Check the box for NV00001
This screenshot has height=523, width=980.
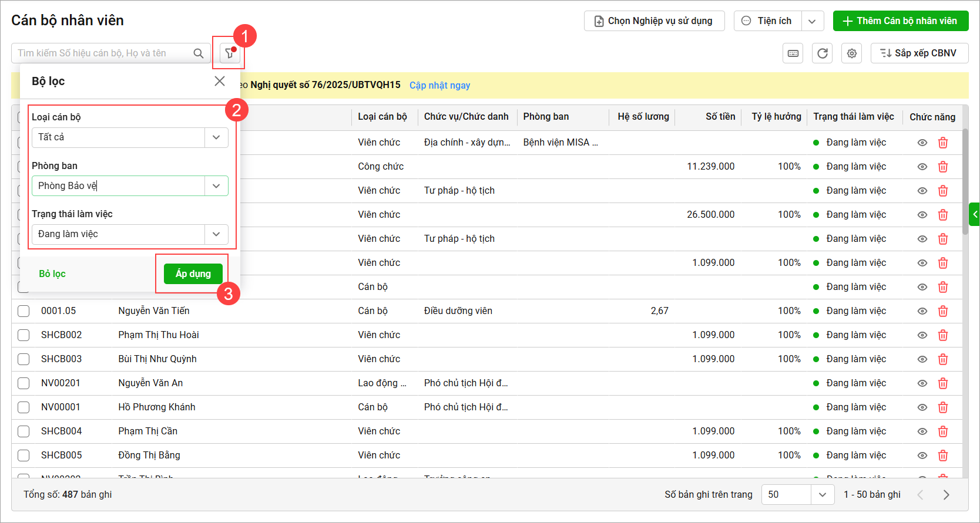(x=24, y=407)
